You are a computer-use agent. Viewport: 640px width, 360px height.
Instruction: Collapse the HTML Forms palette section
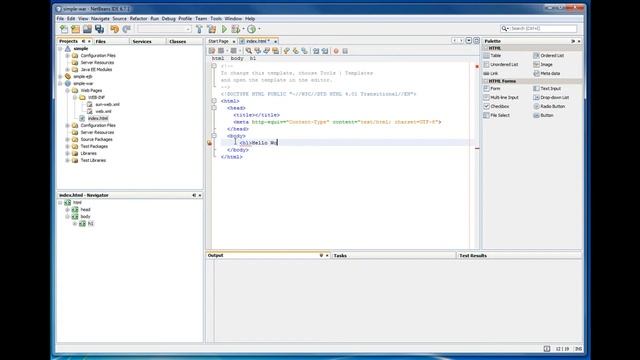[x=486, y=81]
